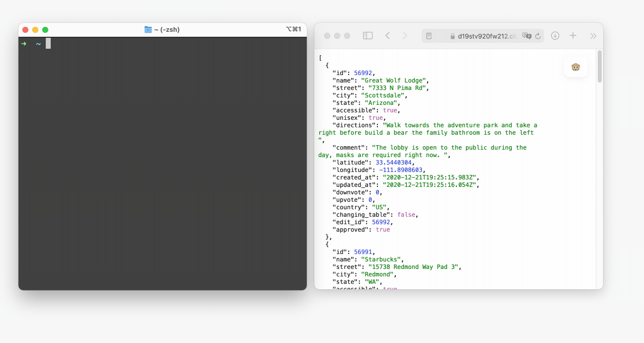Go forward in Safari history
This screenshot has height=343, width=644.
pos(405,36)
